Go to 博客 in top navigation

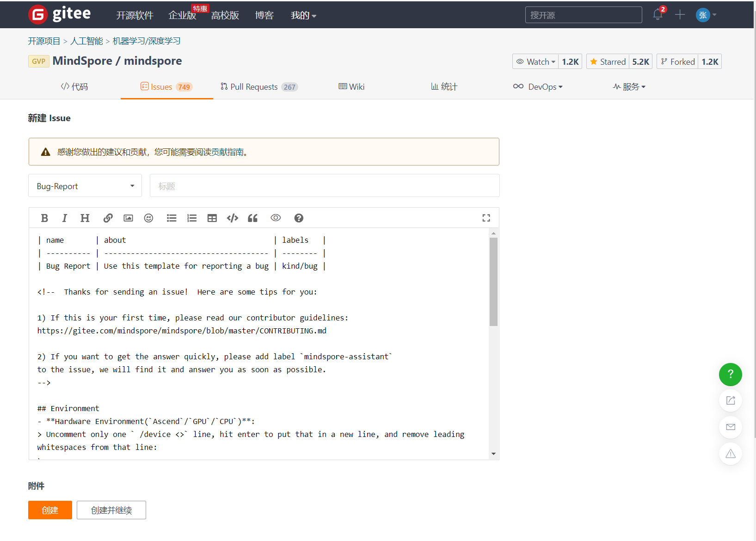[x=264, y=15]
